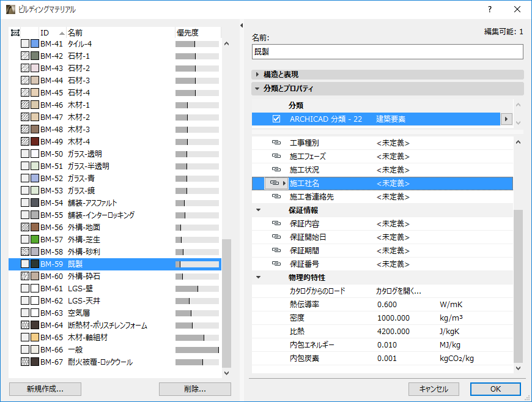Click the fill pattern icon of BM-56 外構-地面
The image size is (532, 402).
point(25,227)
